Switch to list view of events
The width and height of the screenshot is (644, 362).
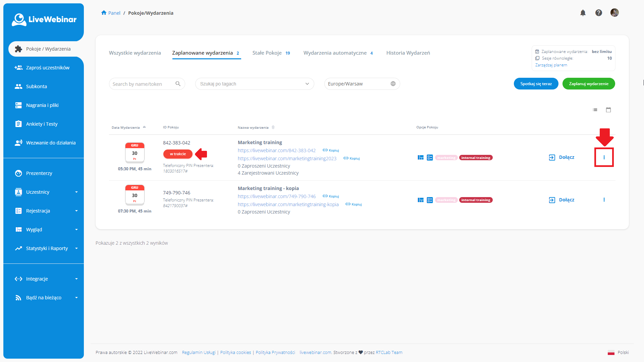[x=595, y=110]
